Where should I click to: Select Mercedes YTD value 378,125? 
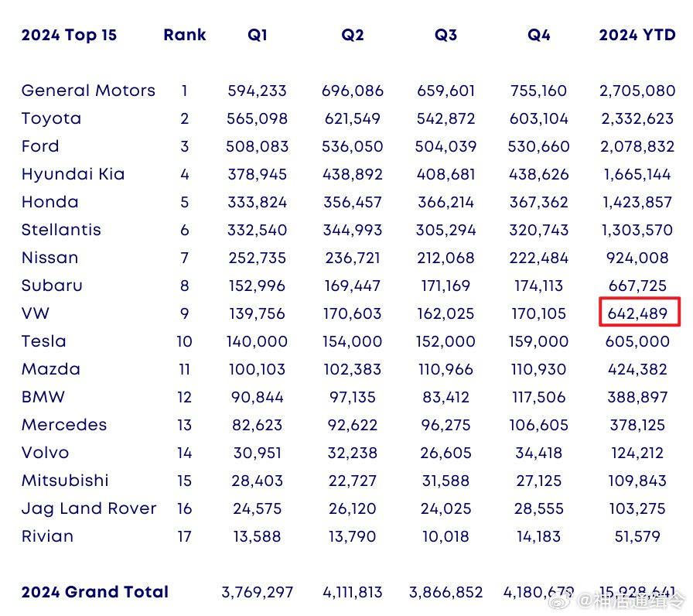click(637, 426)
